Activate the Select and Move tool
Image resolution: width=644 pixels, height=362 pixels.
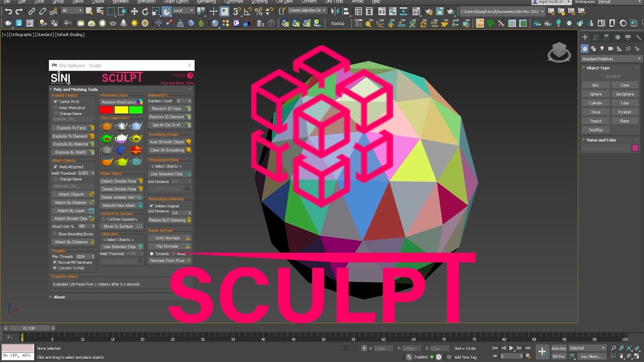[134, 11]
